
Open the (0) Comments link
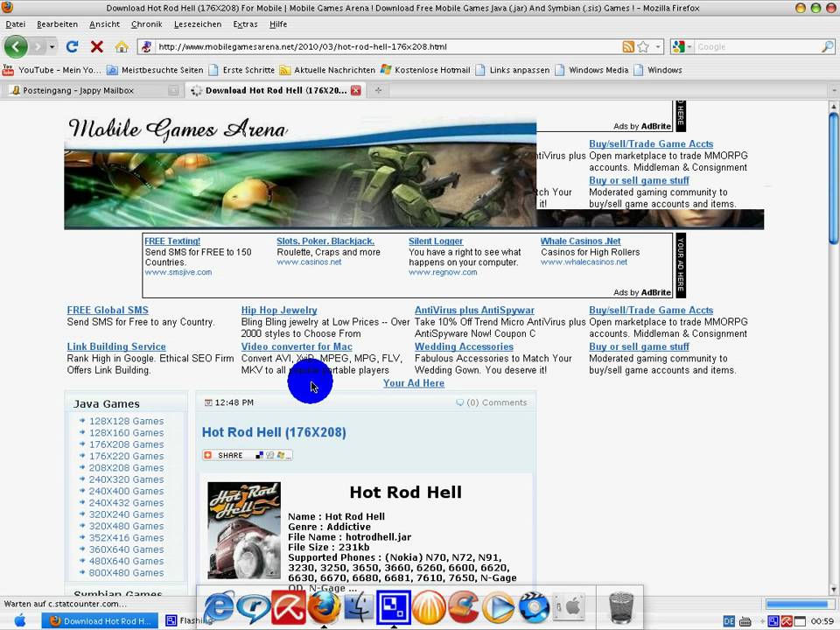pos(491,402)
